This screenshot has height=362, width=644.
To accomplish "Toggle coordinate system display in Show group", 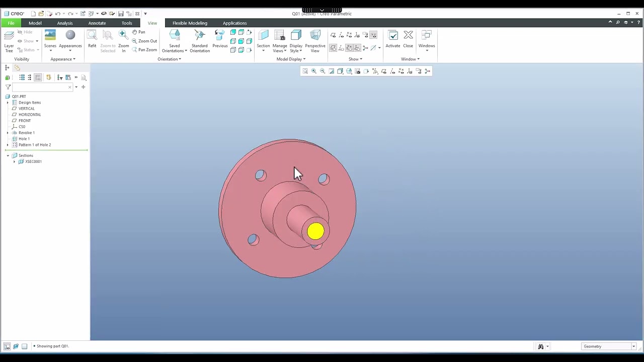I will click(x=357, y=35).
